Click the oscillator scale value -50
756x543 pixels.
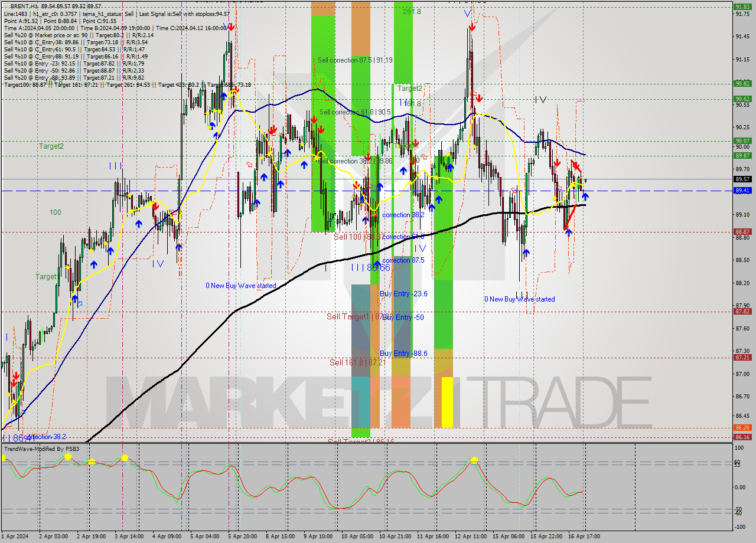[738, 509]
